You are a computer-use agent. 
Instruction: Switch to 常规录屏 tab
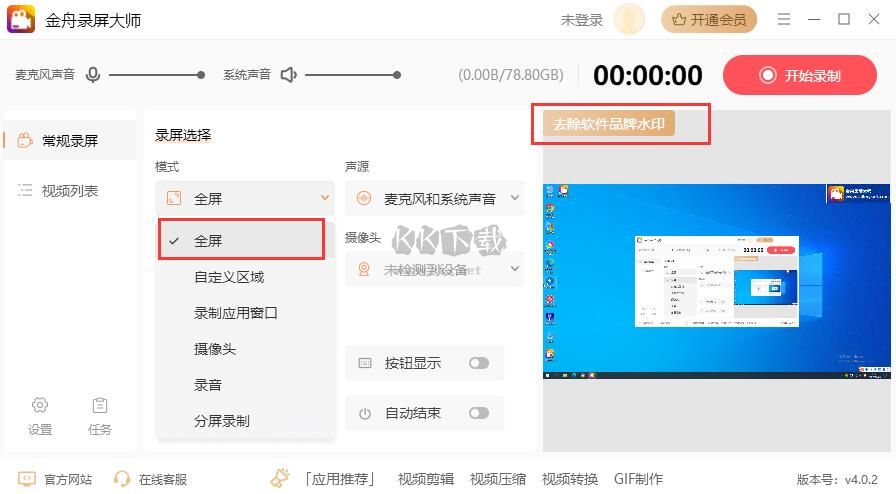(70, 141)
